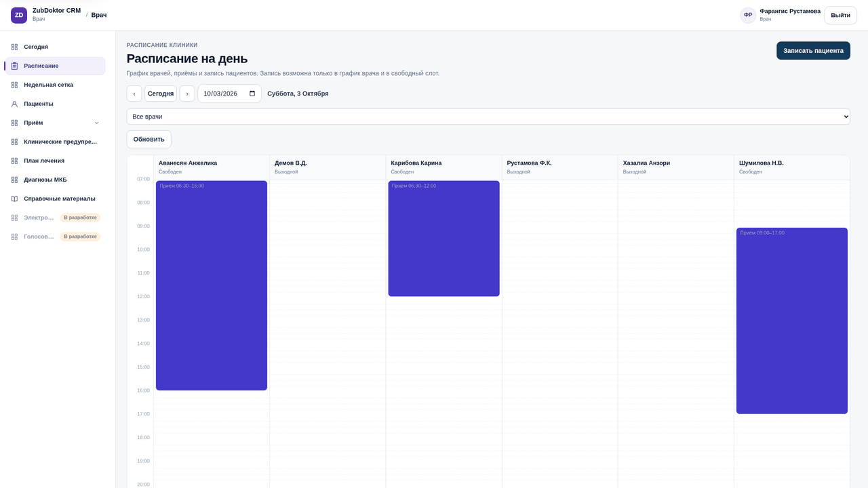Click the Недельная сетка grid icon
Image resolution: width=868 pixels, height=488 pixels.
[14, 85]
